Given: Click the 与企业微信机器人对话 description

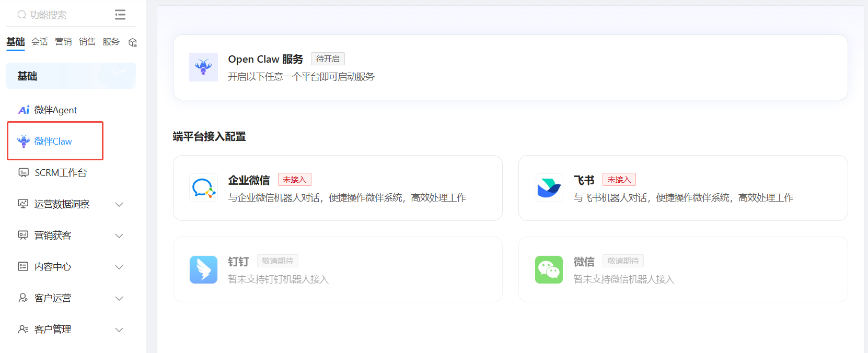Looking at the screenshot, I should (x=347, y=198).
